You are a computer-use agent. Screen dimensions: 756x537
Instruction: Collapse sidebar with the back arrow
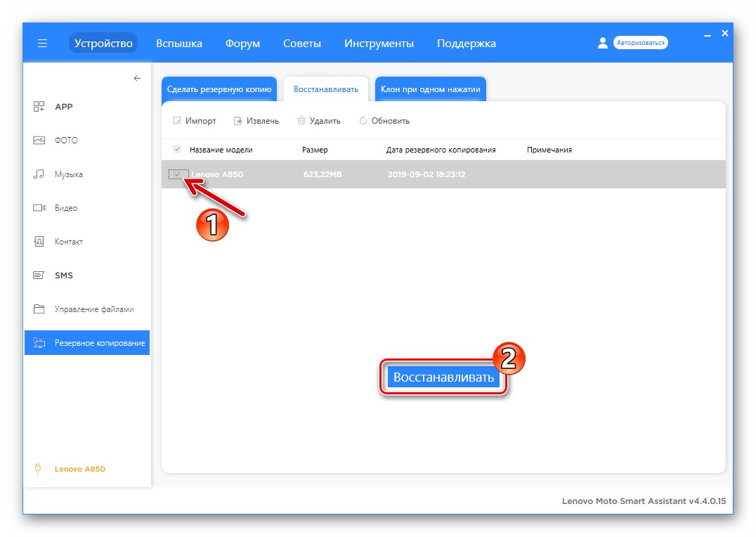pyautogui.click(x=137, y=78)
